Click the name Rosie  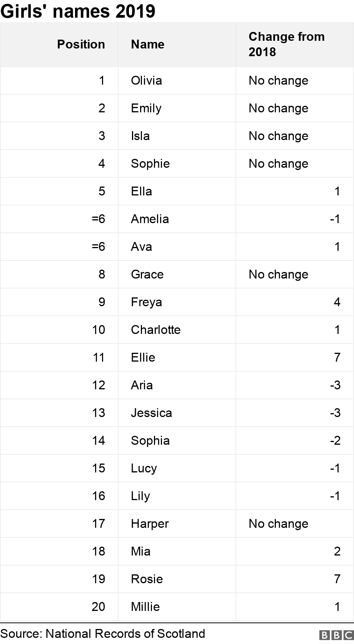point(147,579)
